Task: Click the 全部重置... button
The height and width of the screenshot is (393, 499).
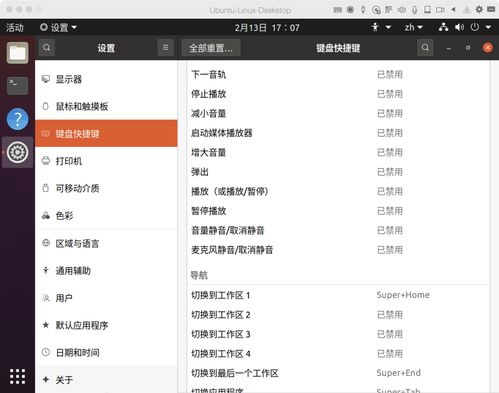Action: click(211, 48)
